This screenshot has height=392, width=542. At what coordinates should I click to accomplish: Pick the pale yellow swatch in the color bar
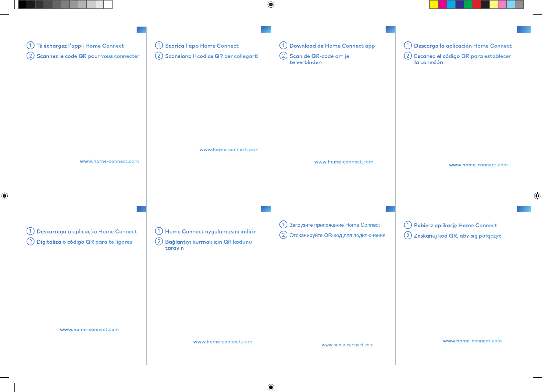[x=494, y=5]
